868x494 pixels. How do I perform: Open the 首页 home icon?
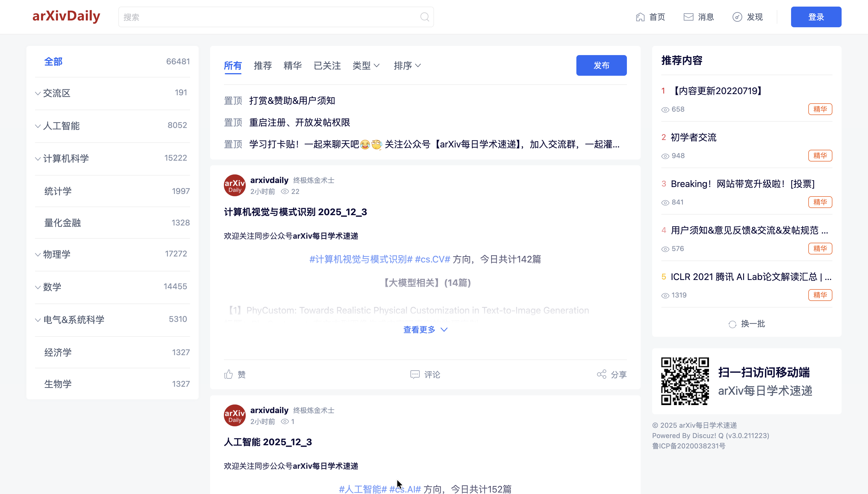[640, 17]
